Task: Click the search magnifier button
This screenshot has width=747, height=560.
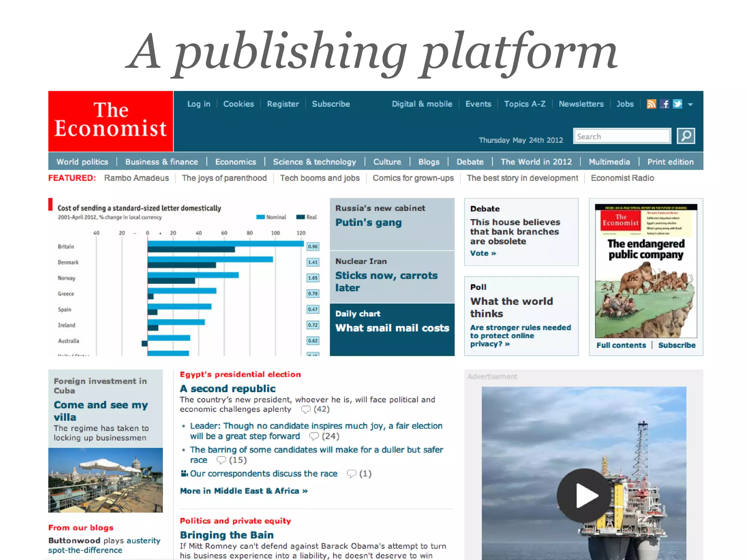Action: 686,136
